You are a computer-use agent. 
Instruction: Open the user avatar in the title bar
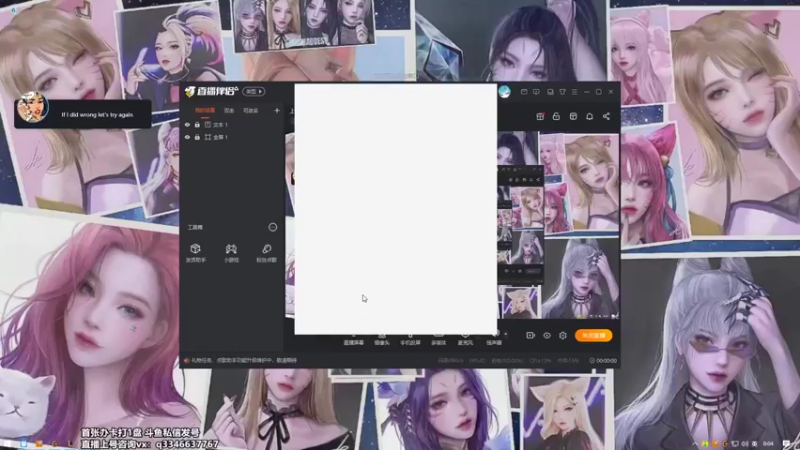coord(505,92)
